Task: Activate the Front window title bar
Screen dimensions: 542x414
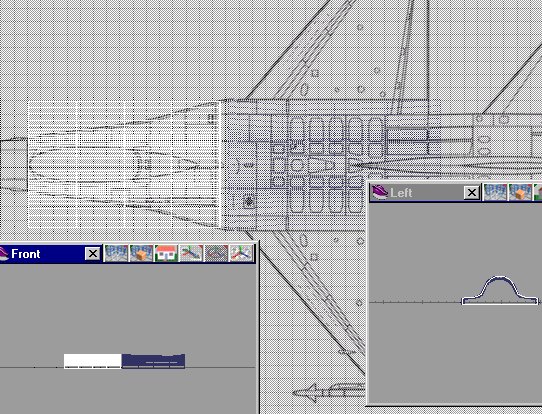Action: pyautogui.click(x=51, y=254)
